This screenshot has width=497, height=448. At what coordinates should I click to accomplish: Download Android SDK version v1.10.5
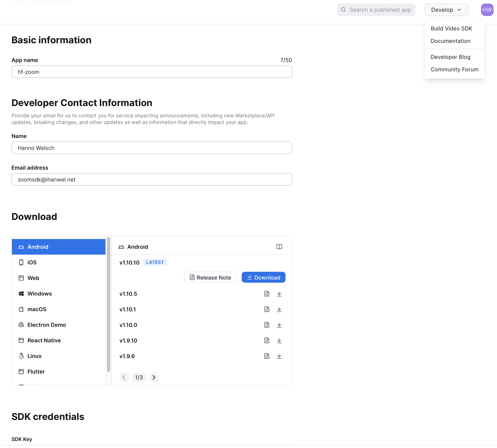[x=279, y=294]
